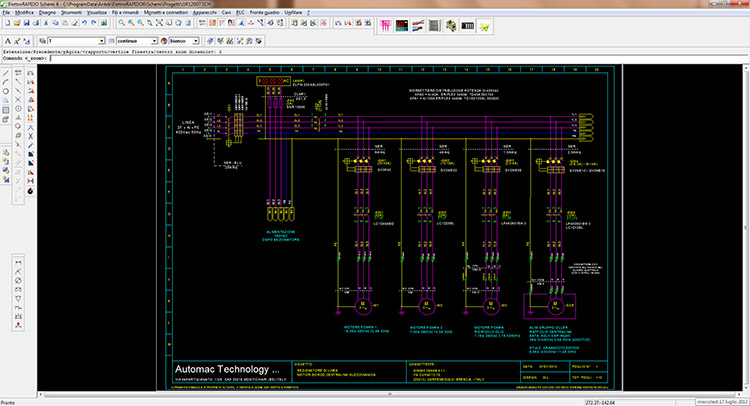This screenshot has width=750, height=406.
Task: Cut selection with scissors icon
Action: coord(46,23)
